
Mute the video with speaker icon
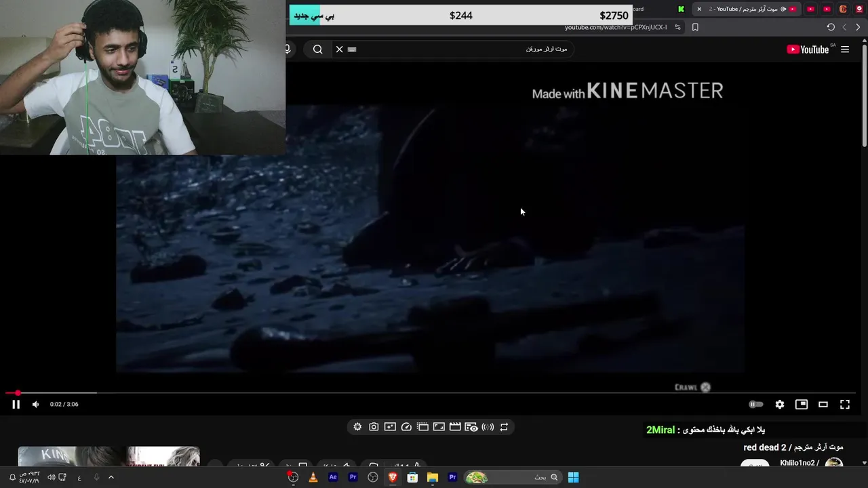(x=35, y=404)
